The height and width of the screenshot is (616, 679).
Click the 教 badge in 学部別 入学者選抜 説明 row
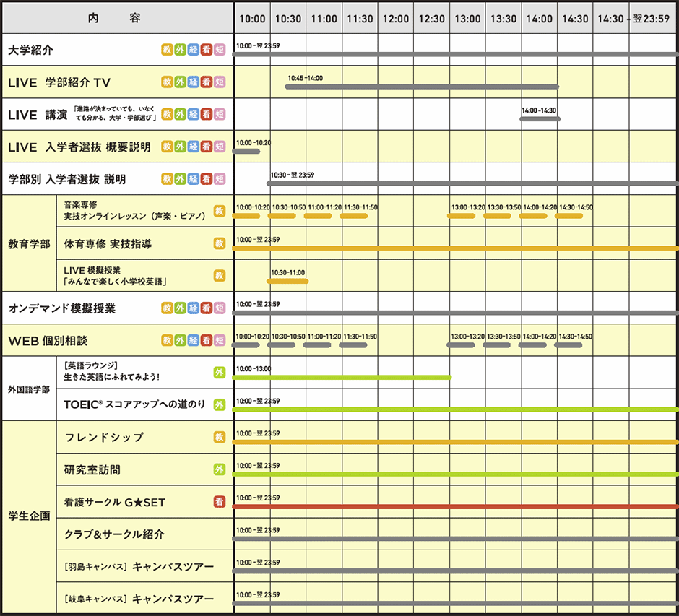pos(167,179)
